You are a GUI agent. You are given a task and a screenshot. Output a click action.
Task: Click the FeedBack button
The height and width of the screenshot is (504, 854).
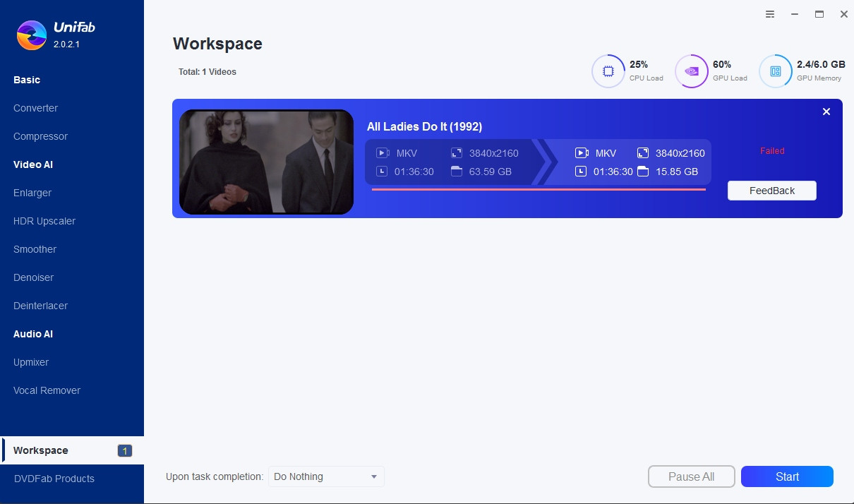pyautogui.click(x=771, y=191)
